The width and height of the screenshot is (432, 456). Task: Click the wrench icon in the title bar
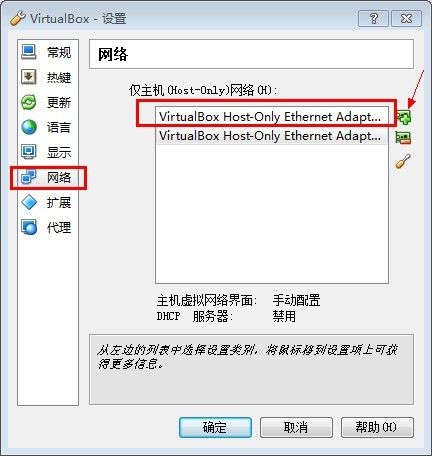[18, 18]
